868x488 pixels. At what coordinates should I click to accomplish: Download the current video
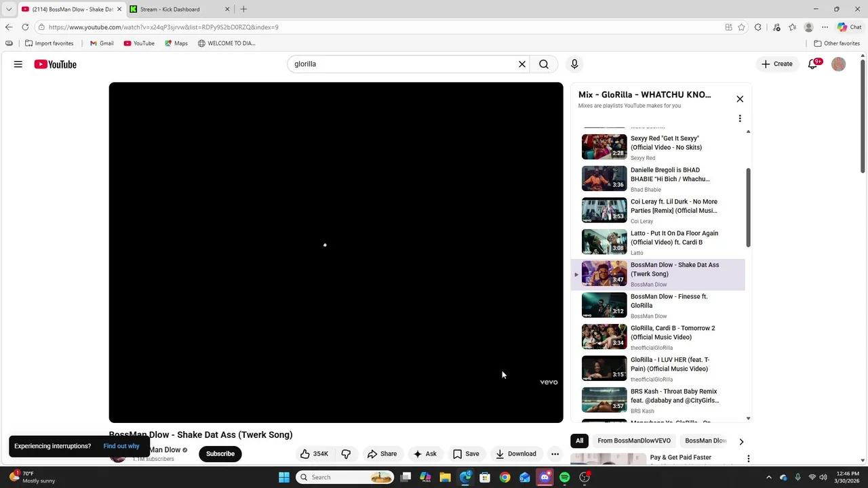(515, 454)
